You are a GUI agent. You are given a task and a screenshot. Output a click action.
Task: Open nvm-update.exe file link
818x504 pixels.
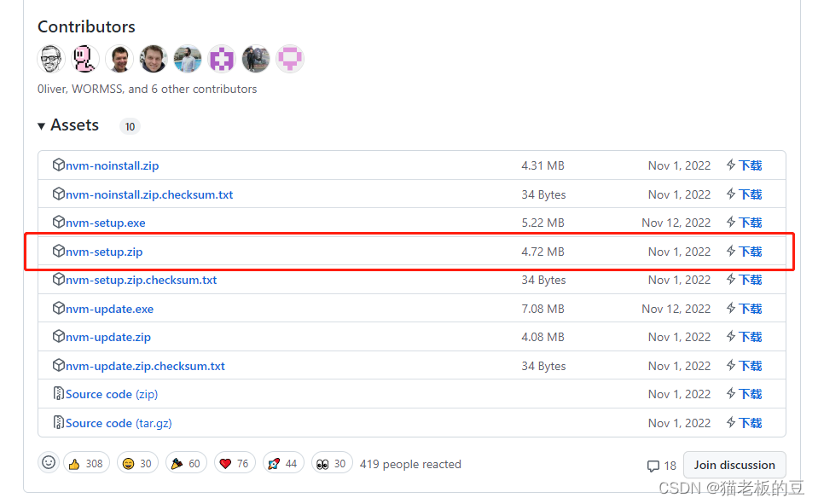pyautogui.click(x=109, y=309)
